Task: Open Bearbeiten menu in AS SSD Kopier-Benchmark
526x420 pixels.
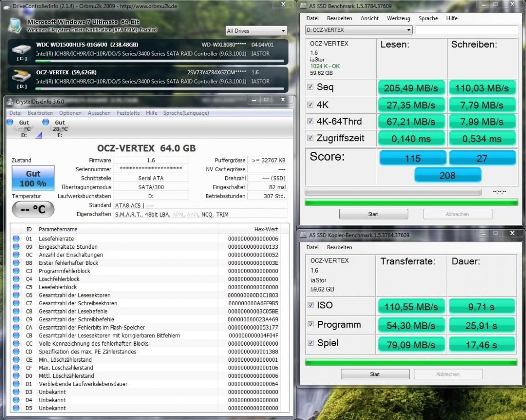Action: point(340,247)
